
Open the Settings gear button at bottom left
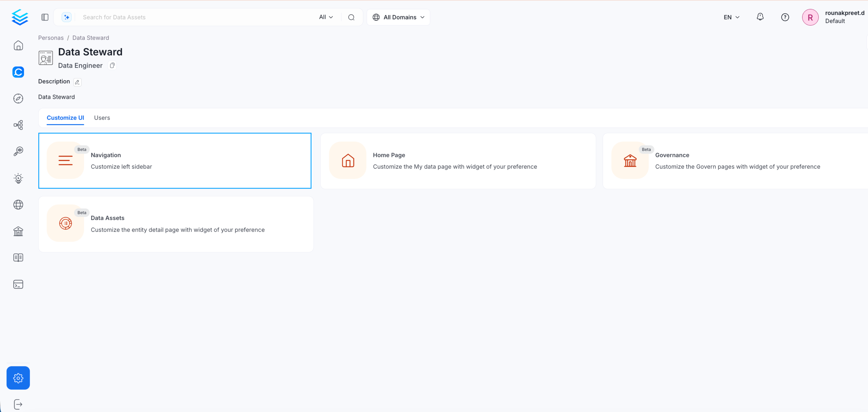(x=18, y=378)
